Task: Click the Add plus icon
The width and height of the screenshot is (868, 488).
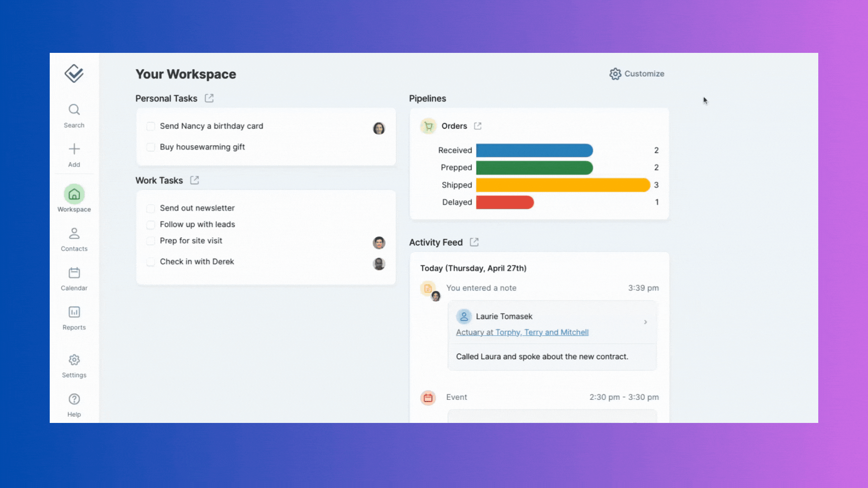Action: pos(74,149)
